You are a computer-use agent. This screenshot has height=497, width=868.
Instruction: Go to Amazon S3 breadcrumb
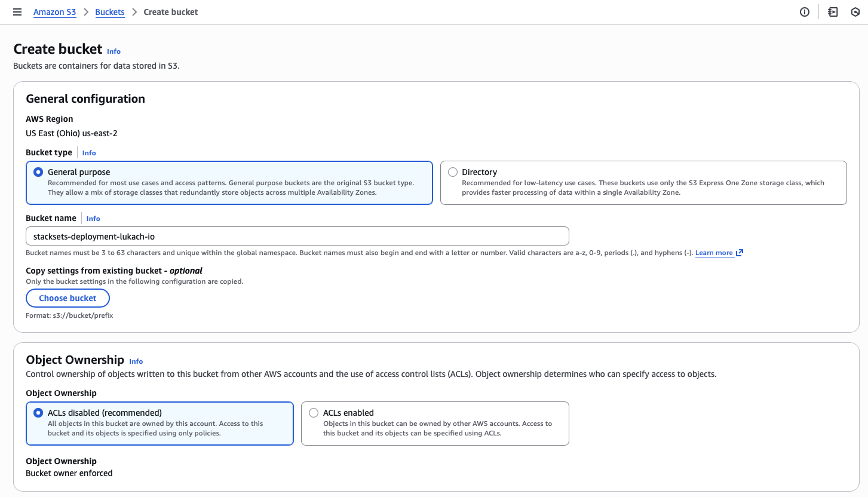point(54,12)
